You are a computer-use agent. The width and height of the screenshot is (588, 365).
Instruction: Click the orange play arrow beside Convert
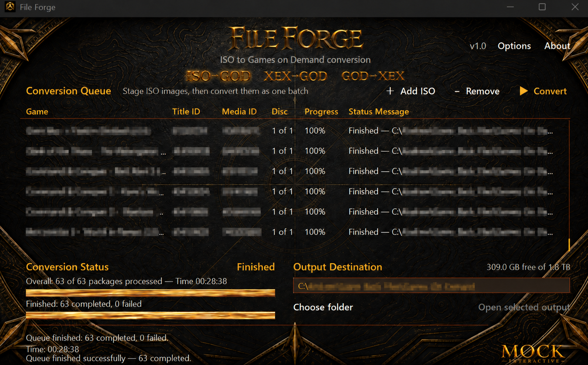click(523, 91)
